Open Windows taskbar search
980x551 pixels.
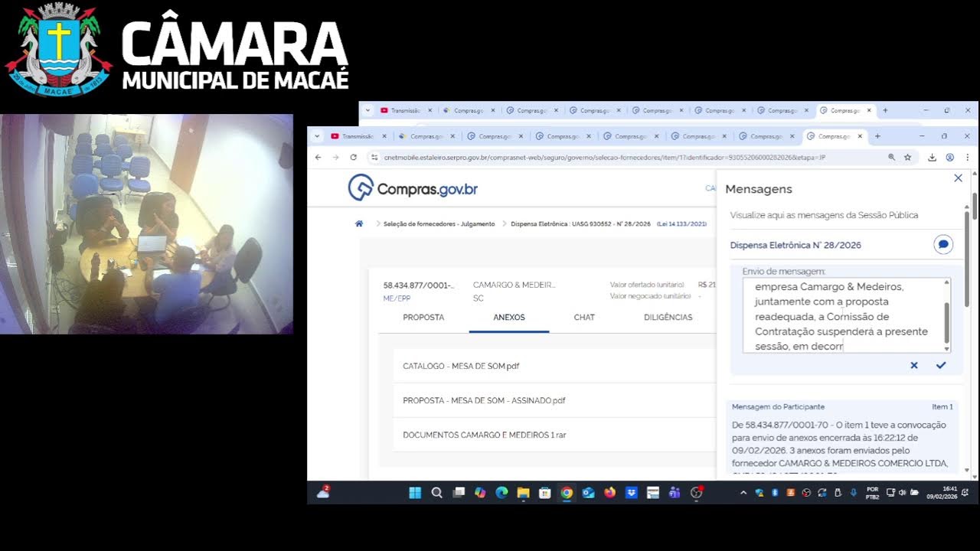(x=437, y=493)
